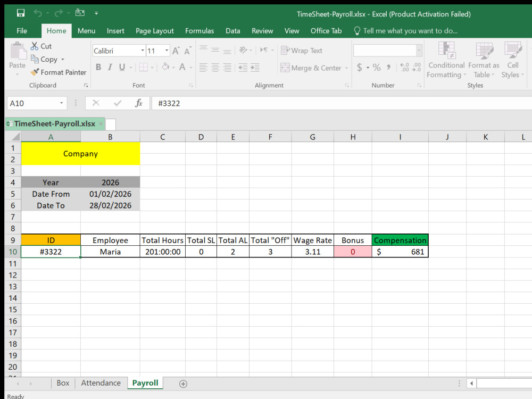The height and width of the screenshot is (399, 532).
Task: Open Conditional Formatting
Action: [446, 60]
